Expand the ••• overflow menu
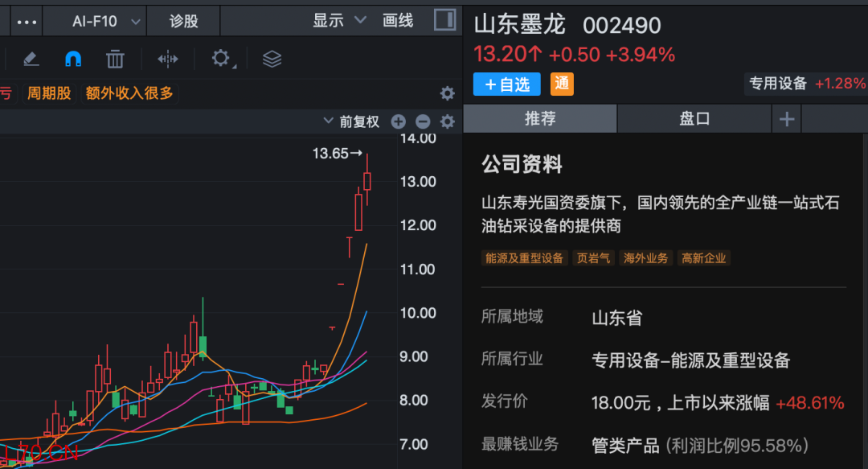The width and height of the screenshot is (868, 469). click(26, 20)
